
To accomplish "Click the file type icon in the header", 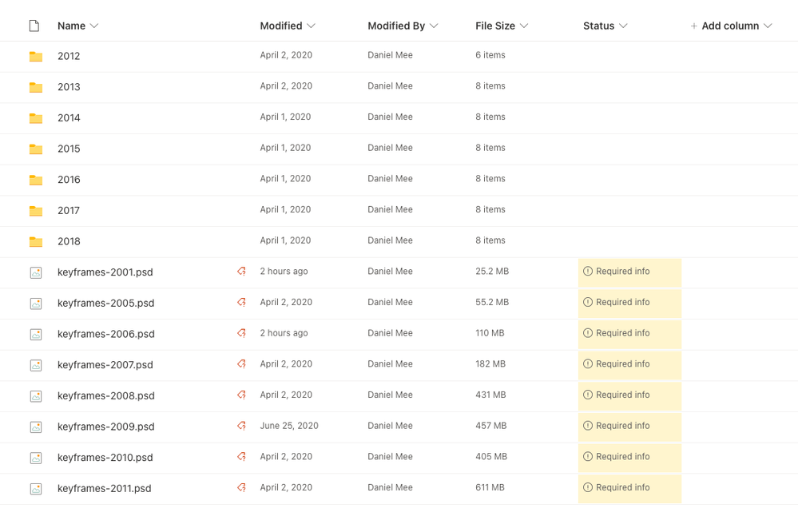I will [34, 26].
